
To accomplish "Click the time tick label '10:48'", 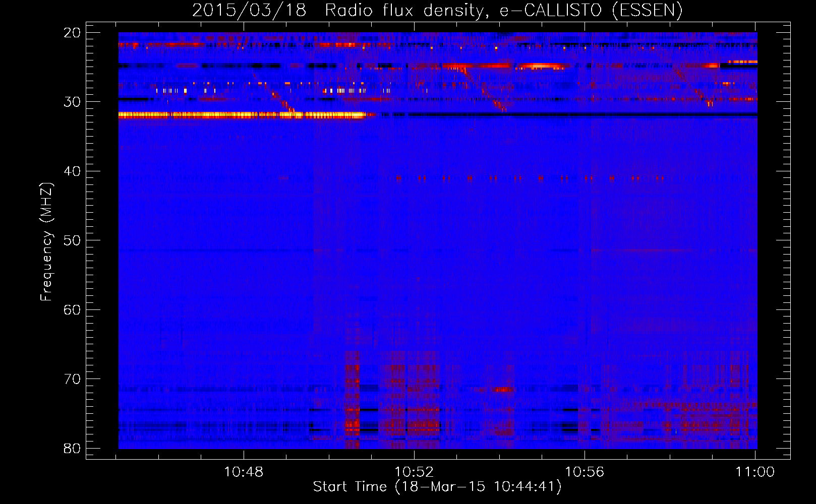I will coord(244,472).
